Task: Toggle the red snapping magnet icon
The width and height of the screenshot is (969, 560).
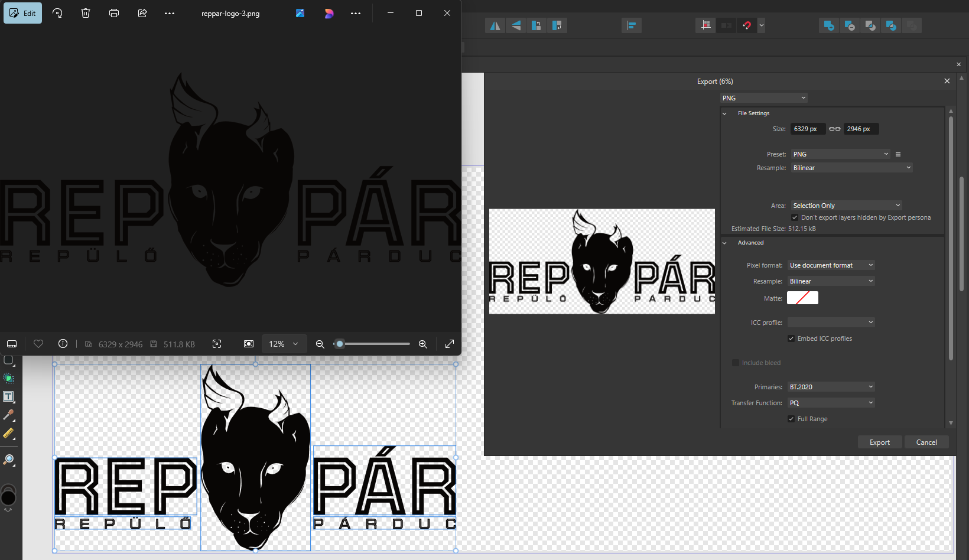Action: click(747, 25)
